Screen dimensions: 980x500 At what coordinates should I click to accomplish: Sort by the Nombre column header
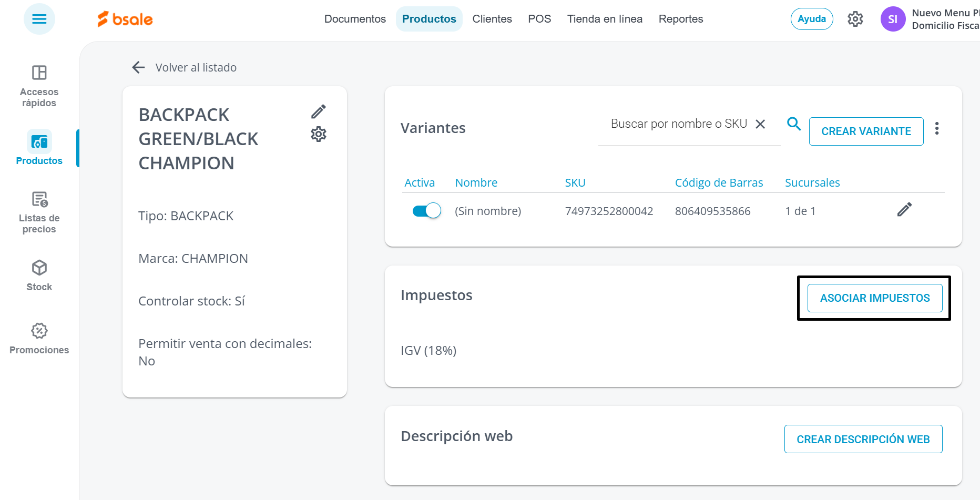pyautogui.click(x=476, y=182)
